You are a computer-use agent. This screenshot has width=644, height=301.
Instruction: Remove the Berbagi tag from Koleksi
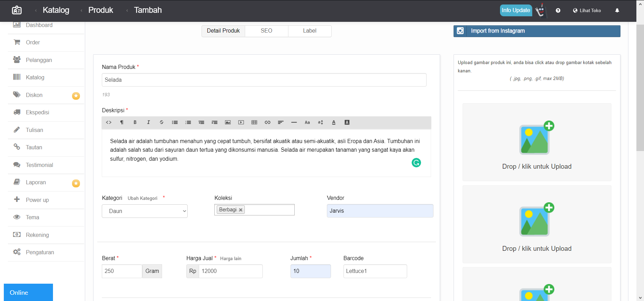point(241,210)
